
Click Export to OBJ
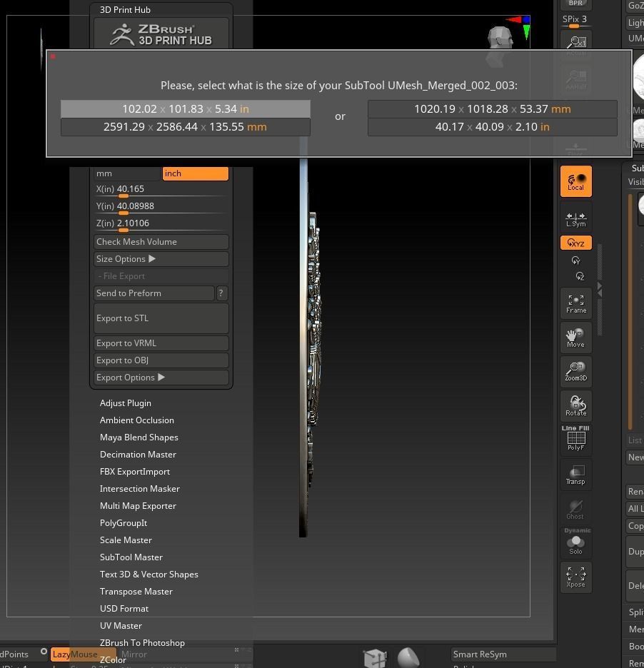pyautogui.click(x=161, y=360)
